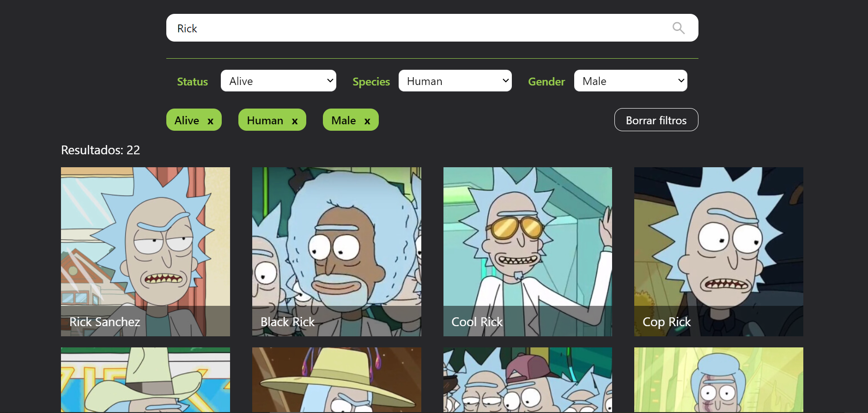Remove the Alive filter chip

tap(210, 121)
